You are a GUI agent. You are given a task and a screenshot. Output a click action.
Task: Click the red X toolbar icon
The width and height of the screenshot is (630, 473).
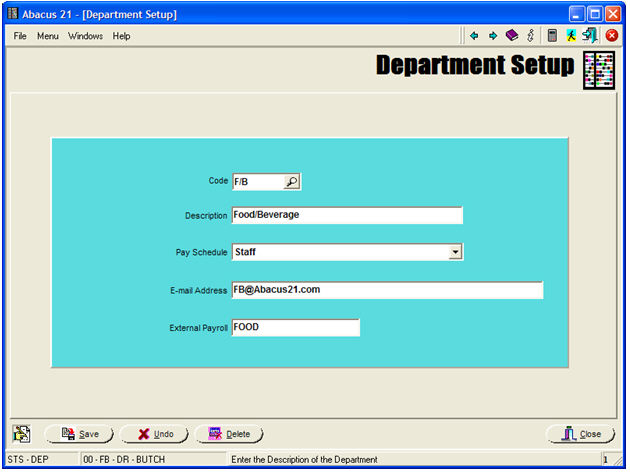click(x=611, y=35)
